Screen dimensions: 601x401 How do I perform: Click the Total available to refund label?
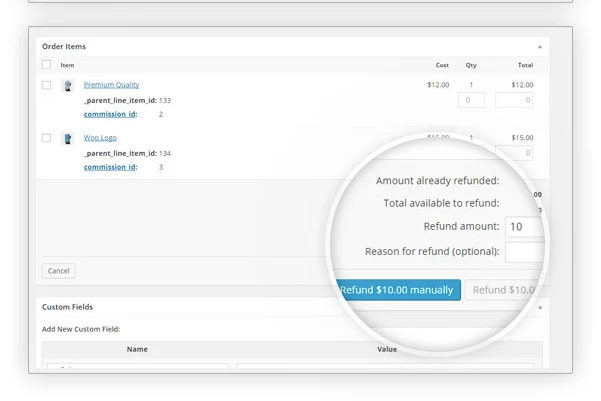pyautogui.click(x=442, y=203)
